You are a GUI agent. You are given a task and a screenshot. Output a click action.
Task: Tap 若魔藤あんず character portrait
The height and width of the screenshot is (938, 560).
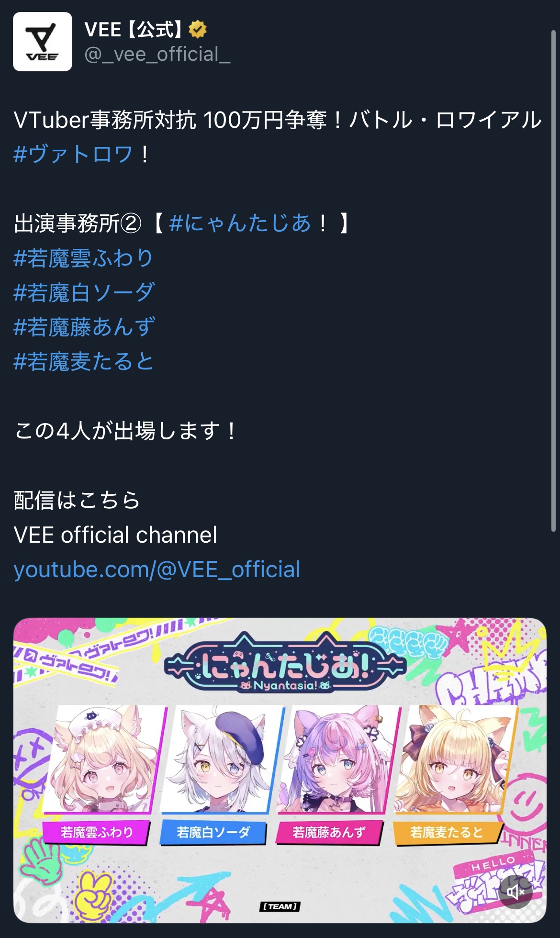[338, 759]
